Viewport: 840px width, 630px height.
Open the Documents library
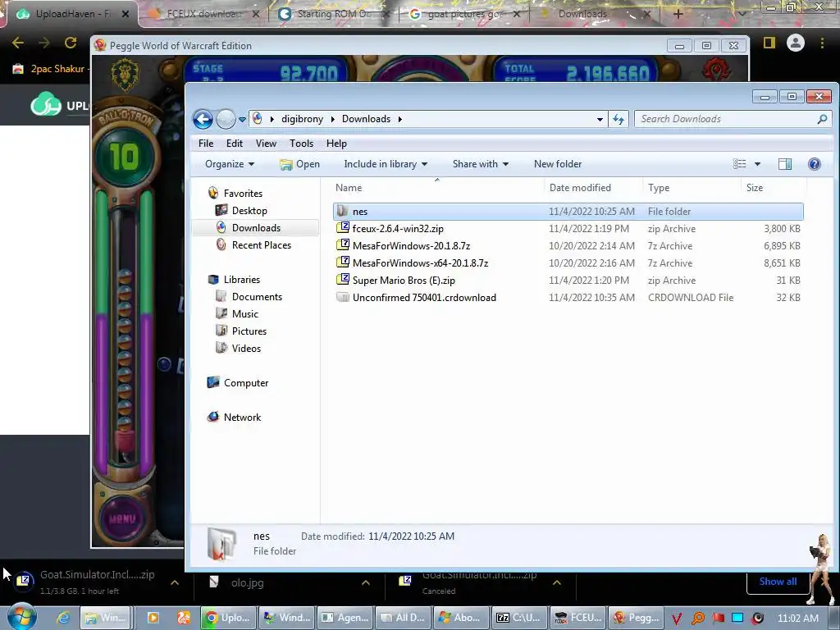coord(257,297)
